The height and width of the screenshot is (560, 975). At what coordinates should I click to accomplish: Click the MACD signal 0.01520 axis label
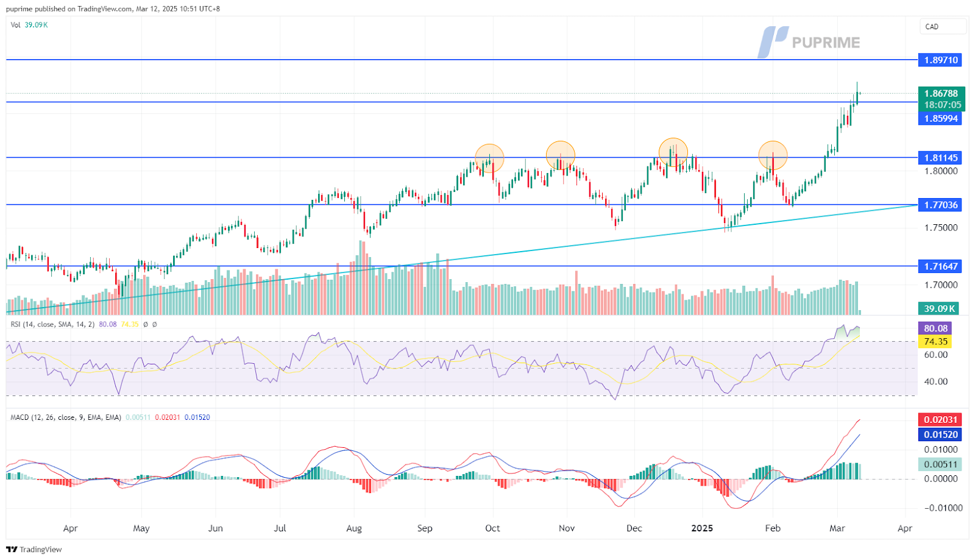(940, 434)
